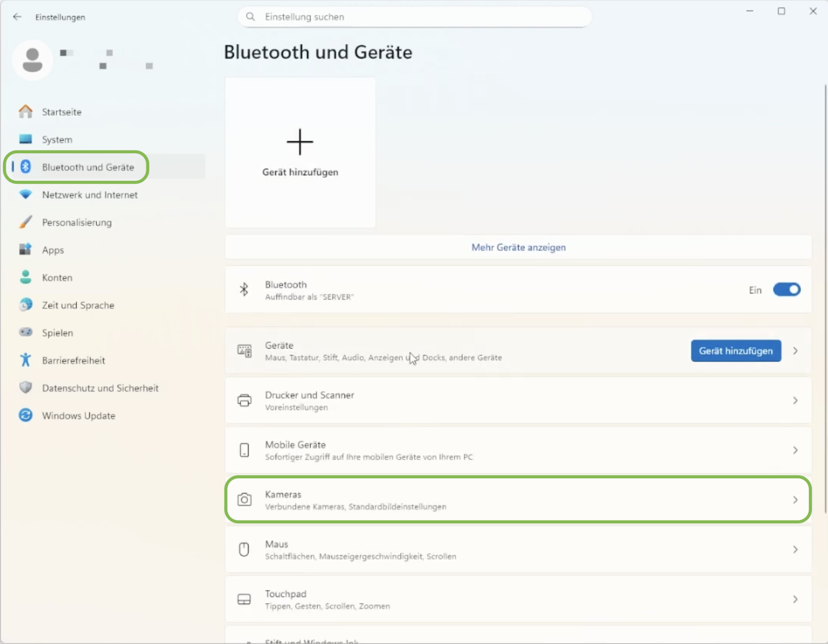This screenshot has height=644, width=828.
Task: Click the Windows Update sidebar icon
Action: click(26, 415)
